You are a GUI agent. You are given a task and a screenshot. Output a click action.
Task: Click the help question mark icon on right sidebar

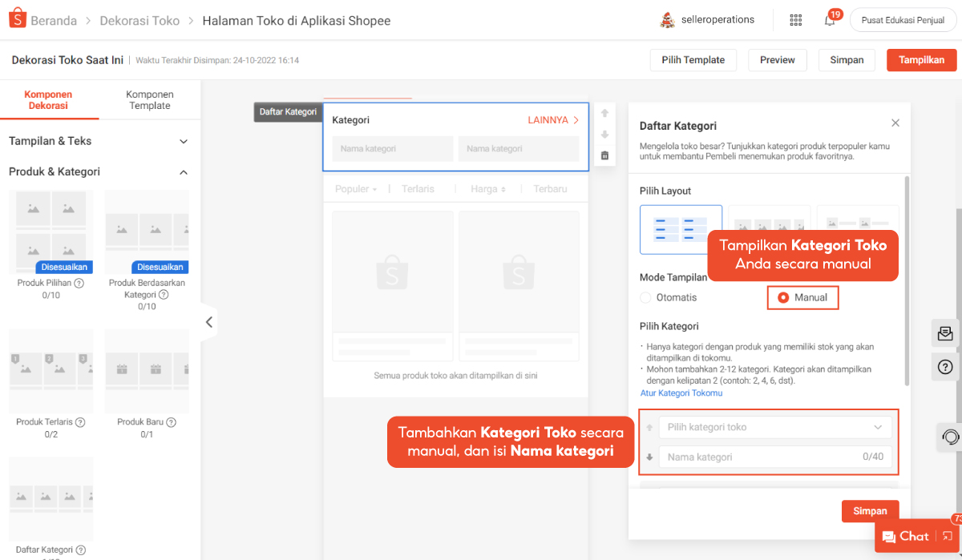point(945,367)
